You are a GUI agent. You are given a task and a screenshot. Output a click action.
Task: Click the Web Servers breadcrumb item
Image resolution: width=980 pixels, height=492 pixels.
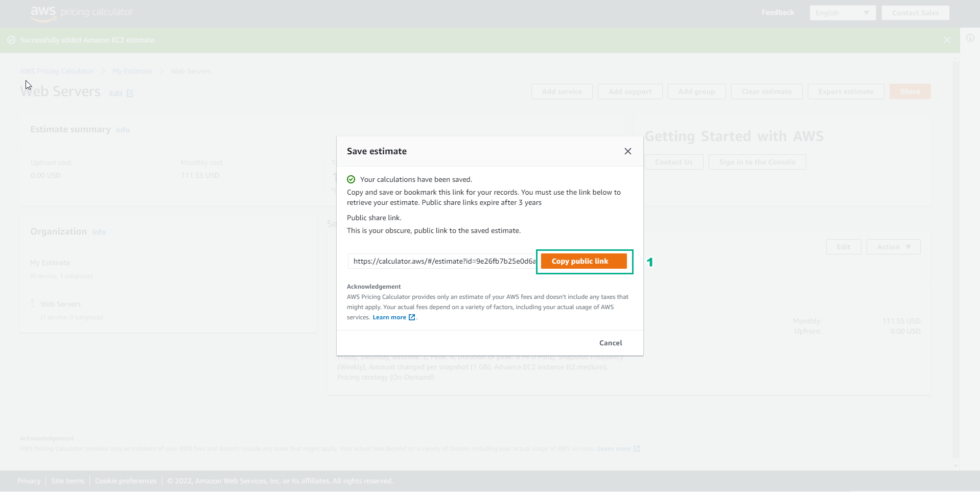[191, 71]
